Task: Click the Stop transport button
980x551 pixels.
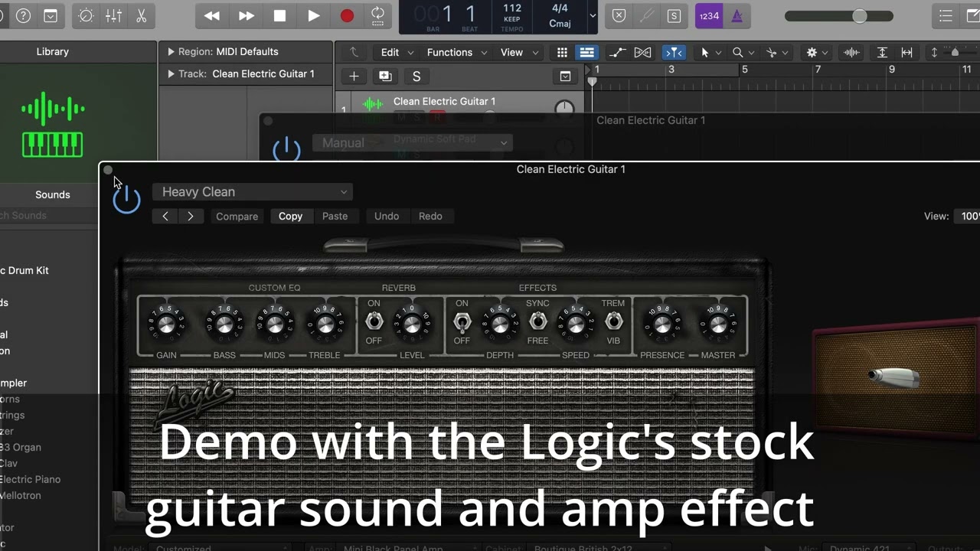Action: 279,15
